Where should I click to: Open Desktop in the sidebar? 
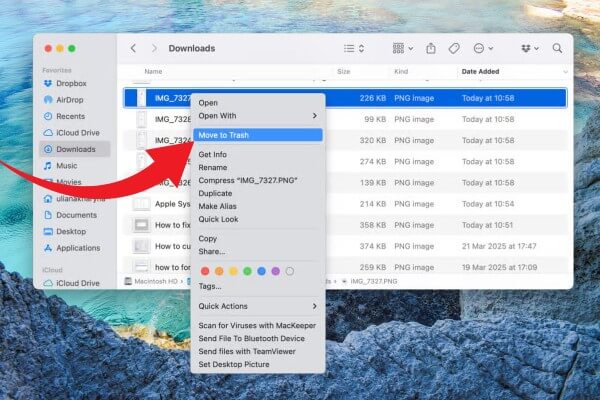tap(71, 232)
